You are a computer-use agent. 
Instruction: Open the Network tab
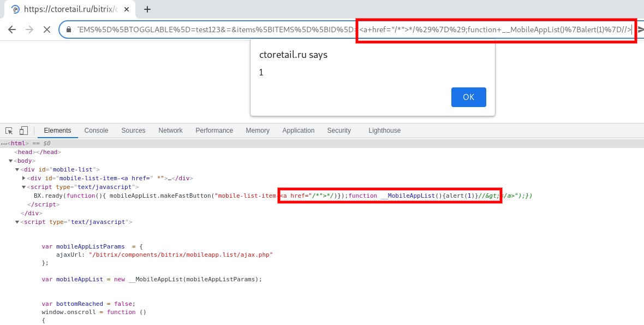coord(170,131)
